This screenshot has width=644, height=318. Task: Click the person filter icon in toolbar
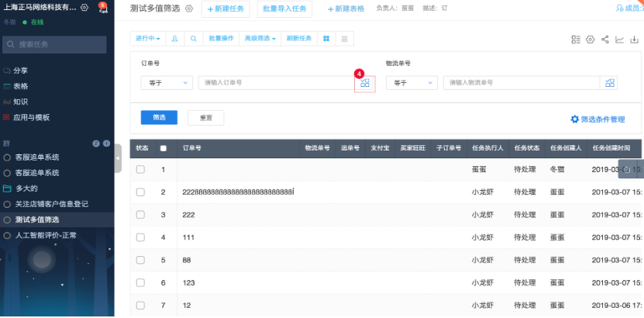[174, 39]
